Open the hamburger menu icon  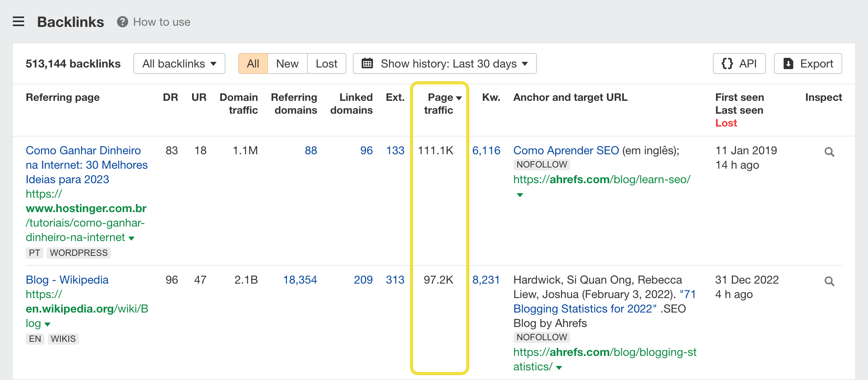point(18,22)
